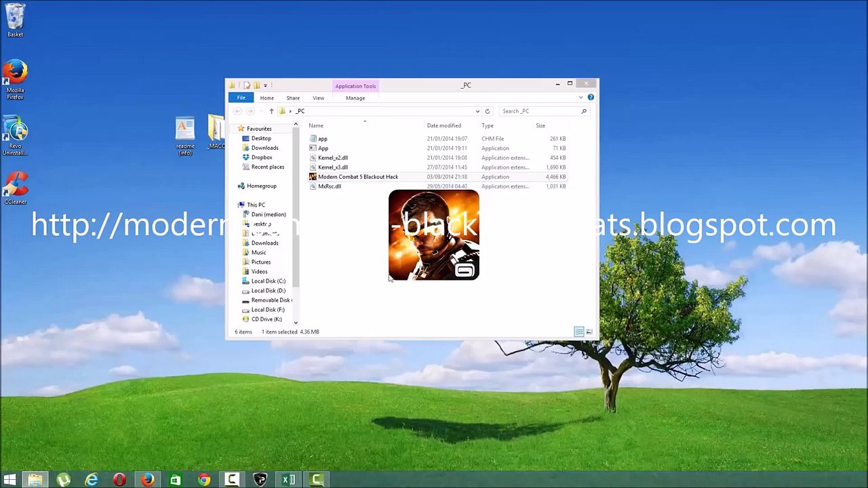Open Recent places in navigation pane
The height and width of the screenshot is (488, 868).
(x=268, y=167)
